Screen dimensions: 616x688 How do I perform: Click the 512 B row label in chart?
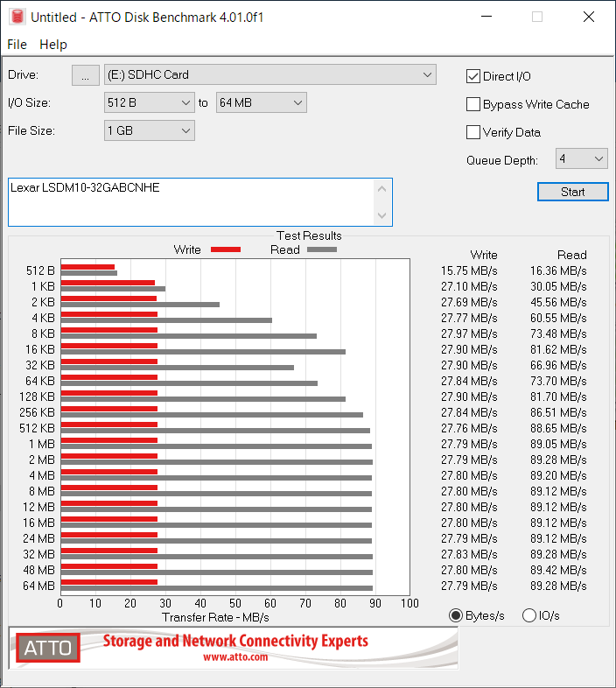coord(40,270)
